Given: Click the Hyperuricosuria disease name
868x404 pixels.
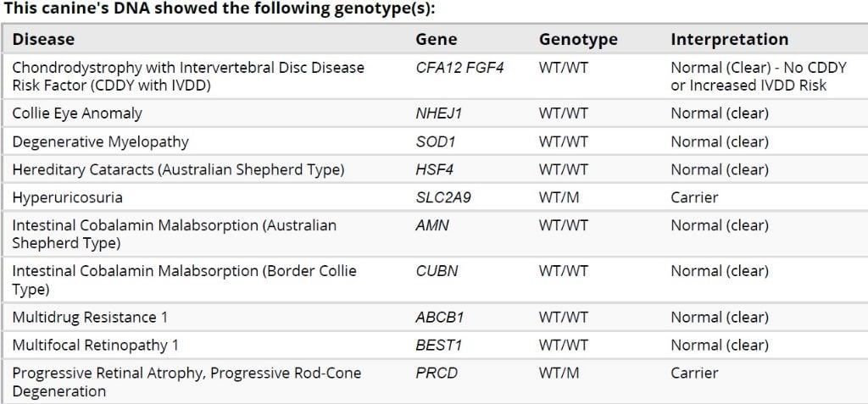Looking at the screenshot, I should [x=67, y=197].
